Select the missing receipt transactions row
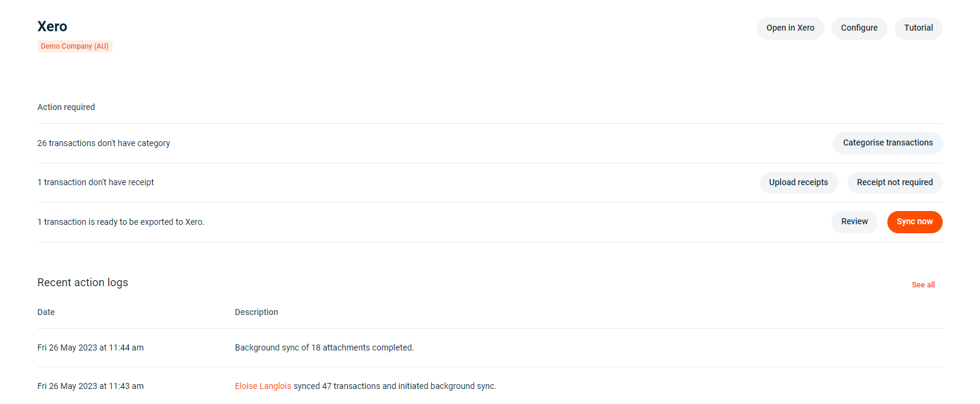The width and height of the screenshot is (980, 404). click(96, 182)
